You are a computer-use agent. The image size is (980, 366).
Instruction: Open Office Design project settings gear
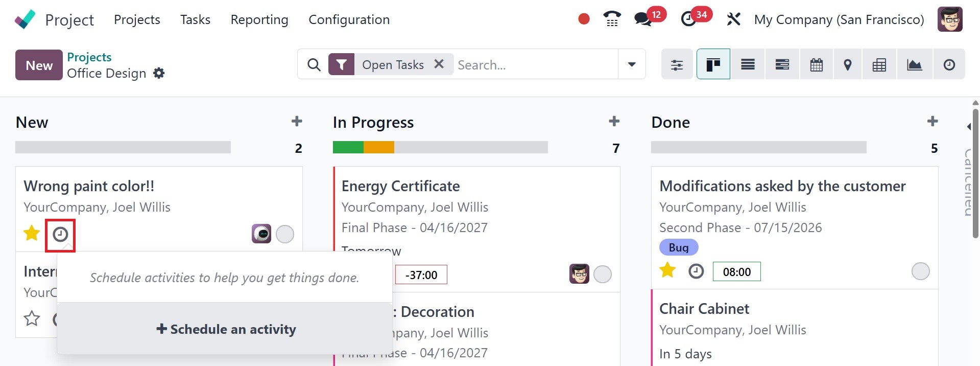pos(159,73)
